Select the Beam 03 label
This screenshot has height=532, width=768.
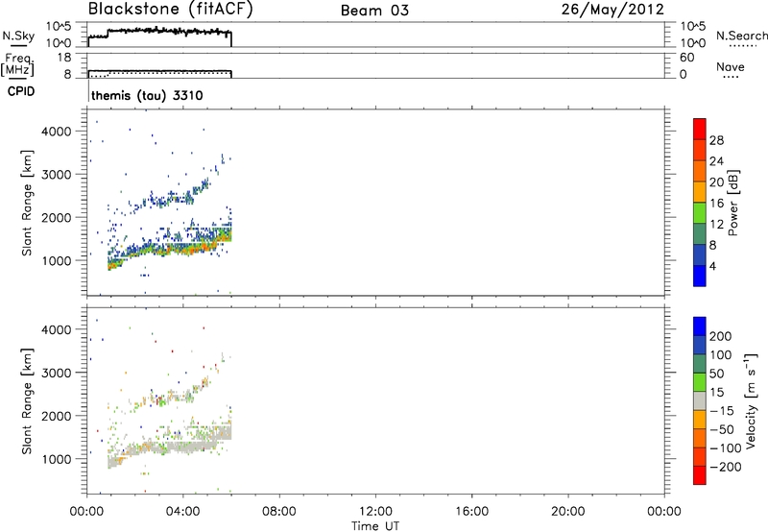coord(374,11)
